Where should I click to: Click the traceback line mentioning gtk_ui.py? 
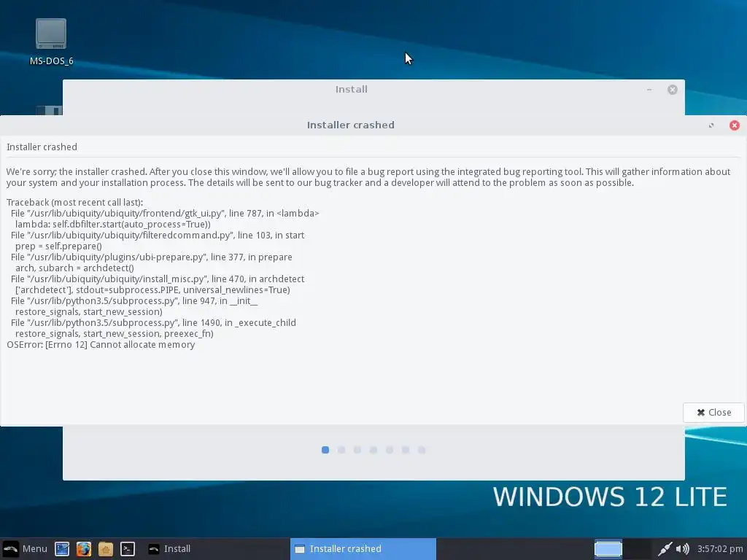point(165,214)
